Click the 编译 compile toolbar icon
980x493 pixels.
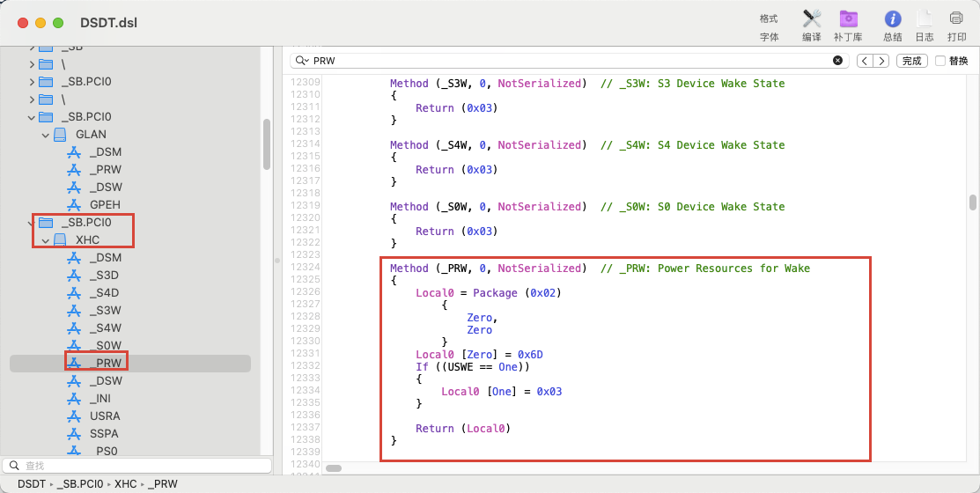pyautogui.click(x=811, y=18)
